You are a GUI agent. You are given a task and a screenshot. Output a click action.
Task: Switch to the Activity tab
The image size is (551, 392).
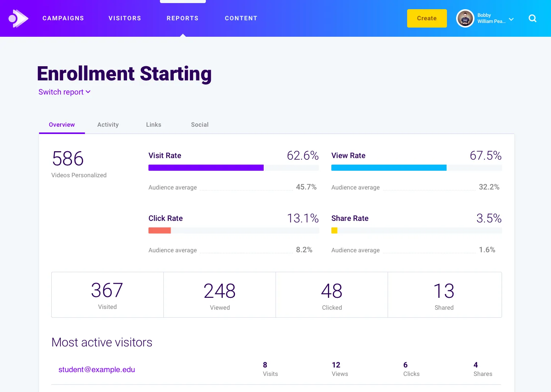(x=108, y=125)
